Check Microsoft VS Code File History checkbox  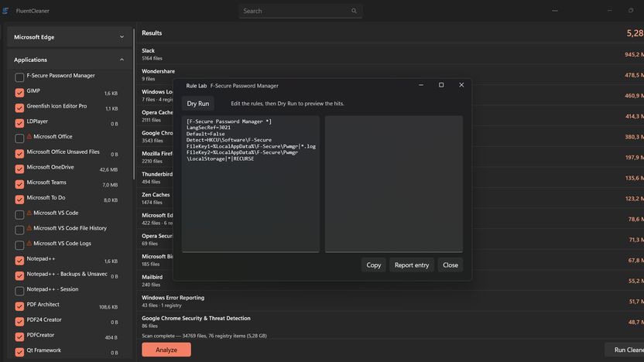coord(19,230)
